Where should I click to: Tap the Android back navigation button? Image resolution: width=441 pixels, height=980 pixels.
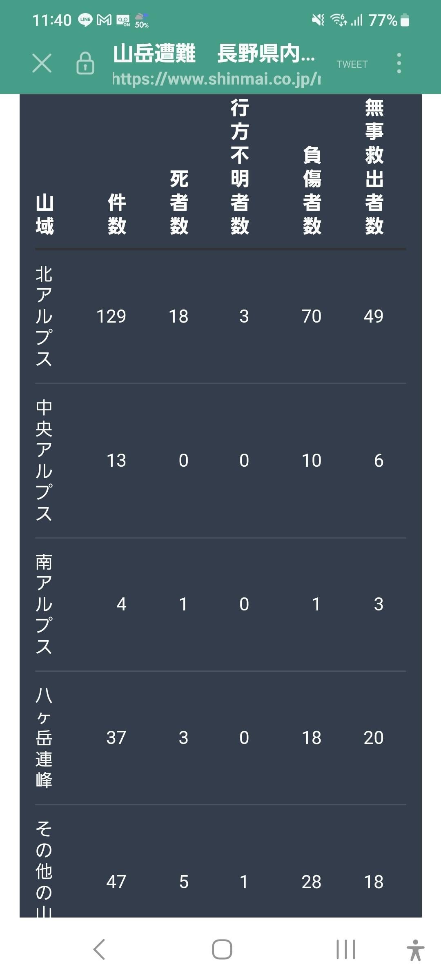[x=99, y=949]
